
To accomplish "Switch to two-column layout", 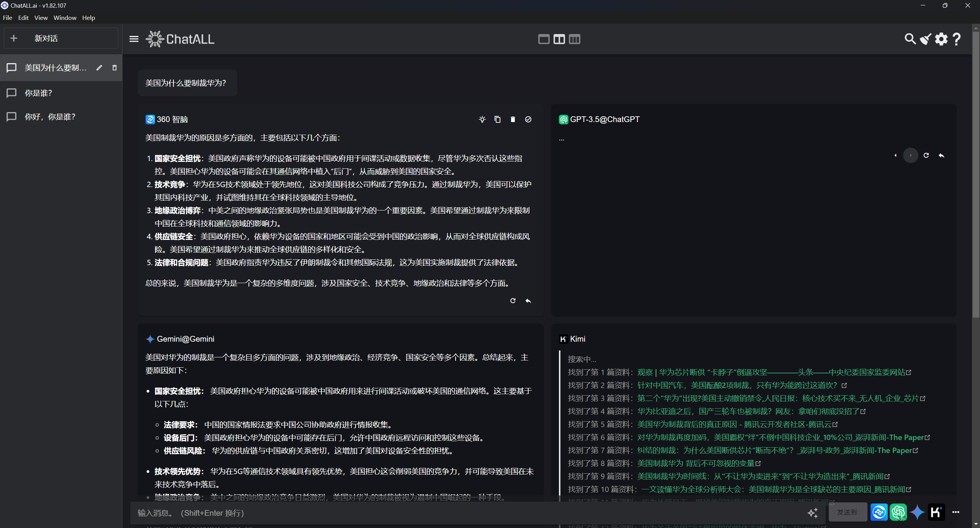I will pyautogui.click(x=559, y=39).
